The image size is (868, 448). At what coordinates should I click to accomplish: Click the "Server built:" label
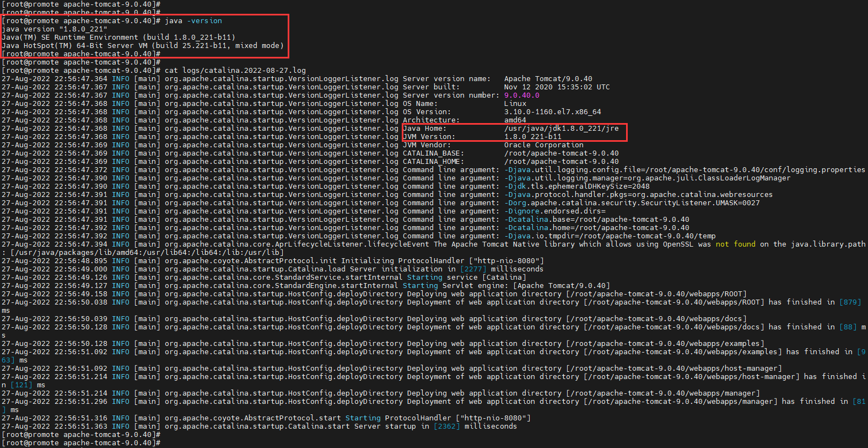click(x=432, y=87)
